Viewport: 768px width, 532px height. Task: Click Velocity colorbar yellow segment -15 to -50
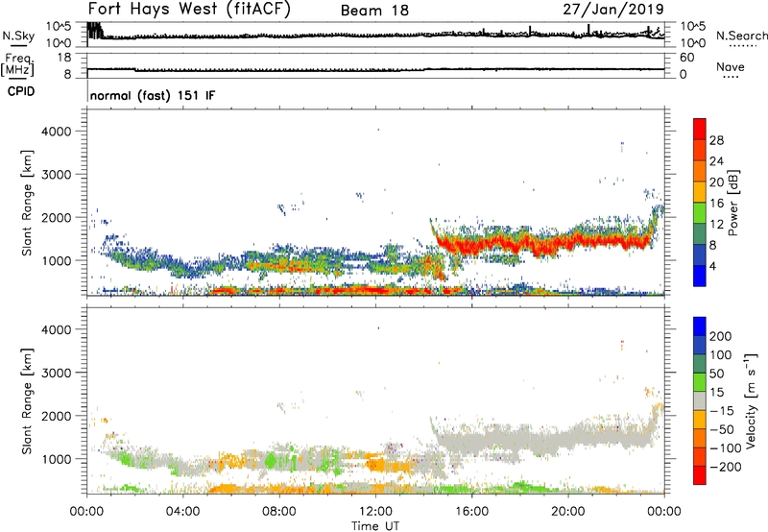(x=700, y=420)
